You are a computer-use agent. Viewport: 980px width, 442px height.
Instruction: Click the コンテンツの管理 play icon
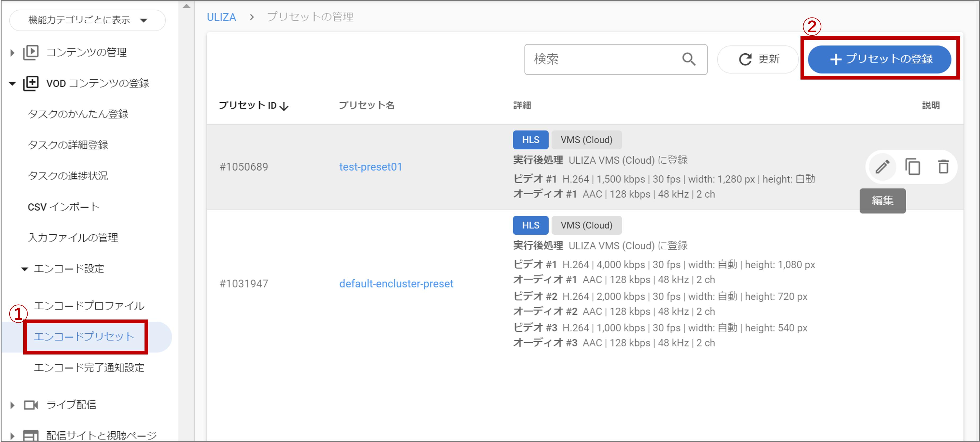click(x=31, y=52)
